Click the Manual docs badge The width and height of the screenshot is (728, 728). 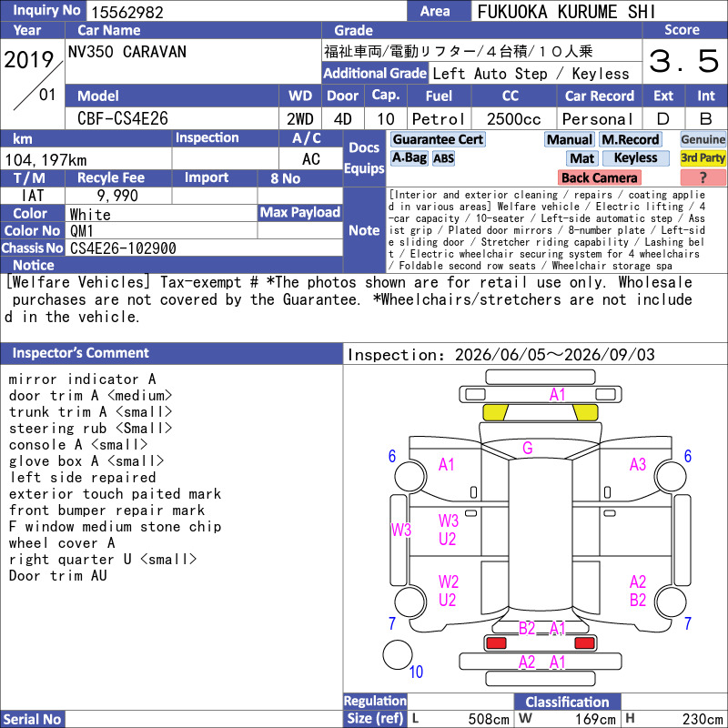point(570,139)
